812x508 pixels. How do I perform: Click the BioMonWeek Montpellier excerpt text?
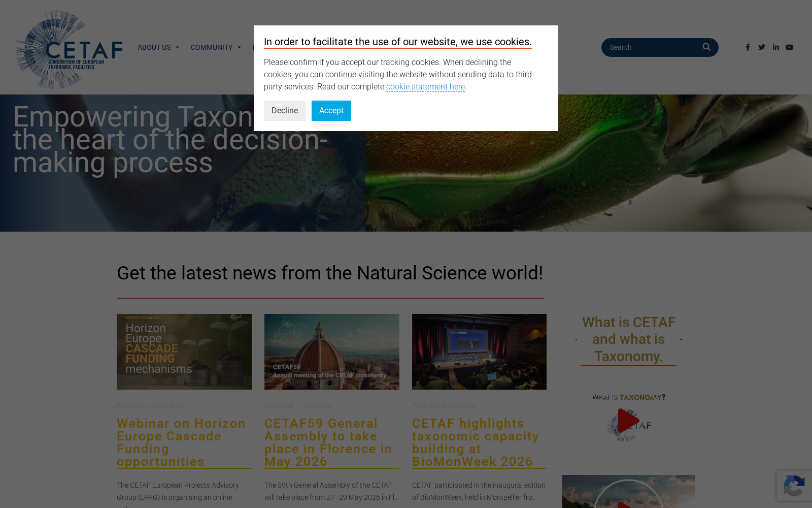(479, 491)
